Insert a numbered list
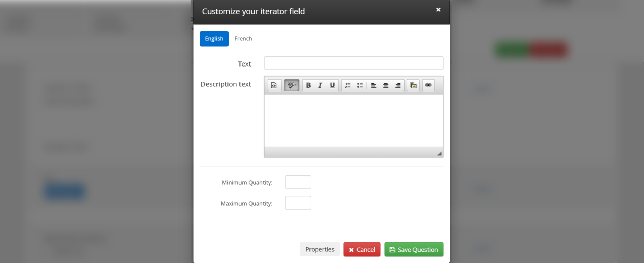The width and height of the screenshot is (644, 263). pos(348,85)
